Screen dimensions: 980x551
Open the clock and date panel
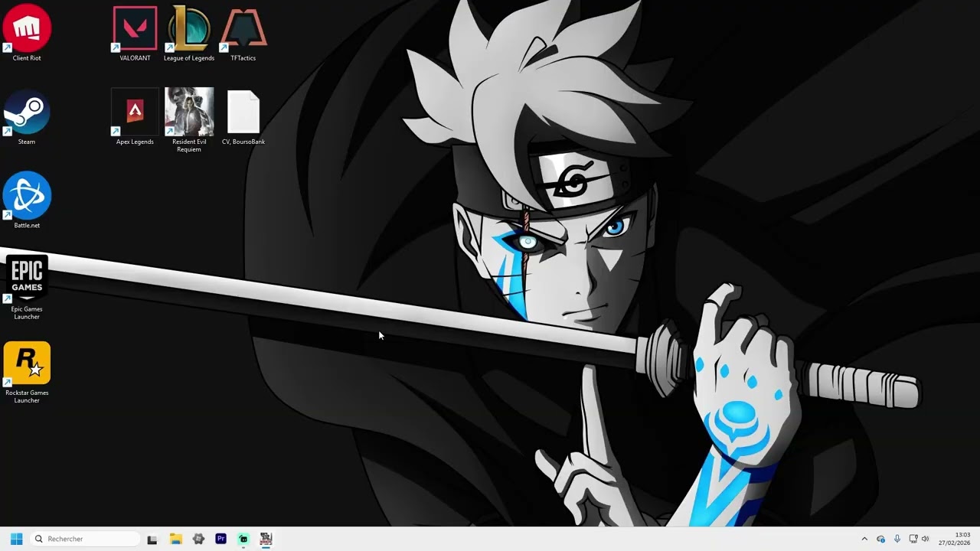pyautogui.click(x=954, y=539)
